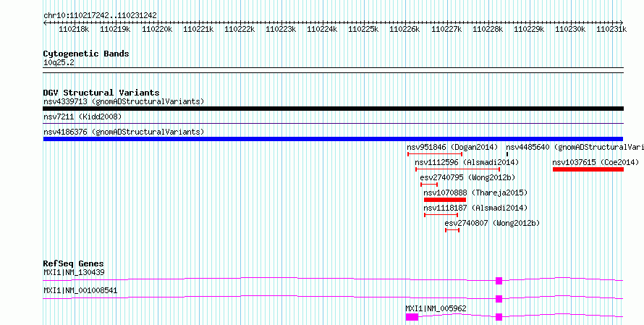
Task: Open the Cytogenetic Bands track heading
Action: pyautogui.click(x=86, y=54)
